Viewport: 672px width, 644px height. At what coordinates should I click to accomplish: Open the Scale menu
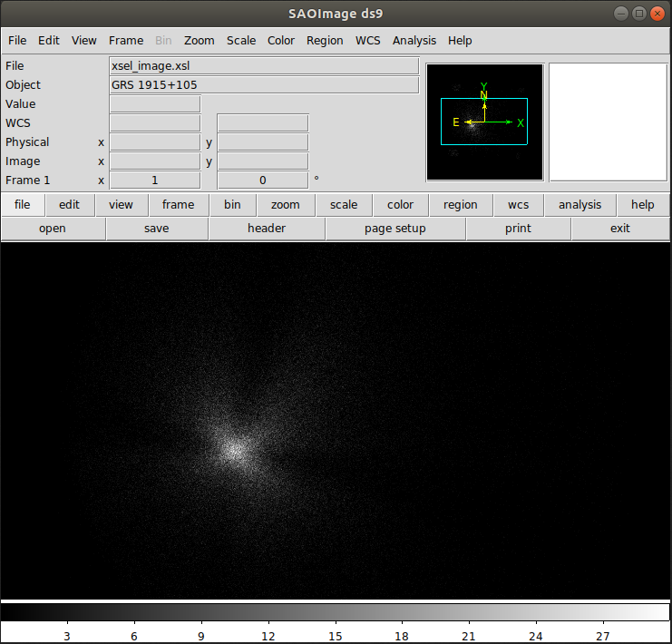(x=241, y=40)
